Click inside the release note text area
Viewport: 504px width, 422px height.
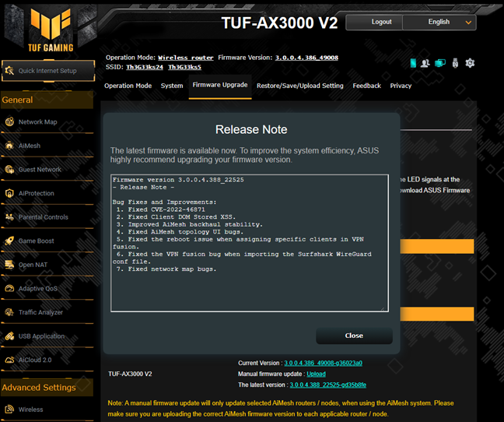(x=250, y=243)
